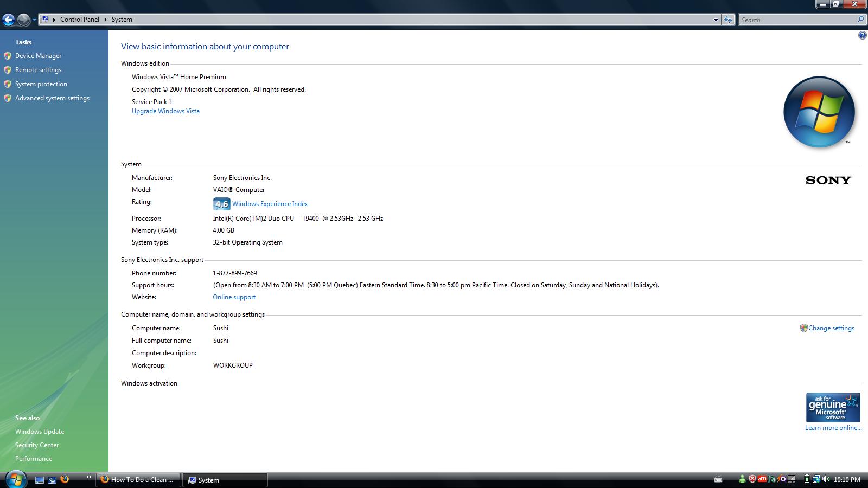Image resolution: width=868 pixels, height=488 pixels.
Task: Click the Service Pack 1 text
Action: 151,102
